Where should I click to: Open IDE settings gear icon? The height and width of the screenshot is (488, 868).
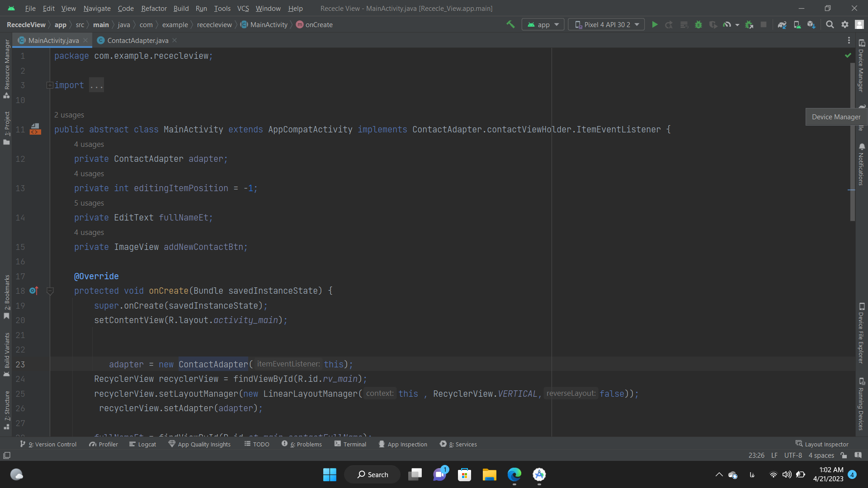click(845, 24)
